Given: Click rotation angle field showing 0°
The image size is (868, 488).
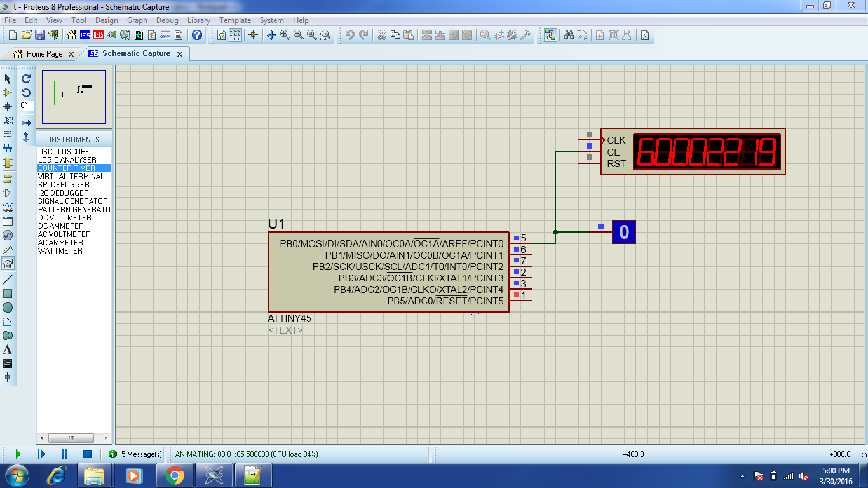Looking at the screenshot, I should (x=26, y=106).
